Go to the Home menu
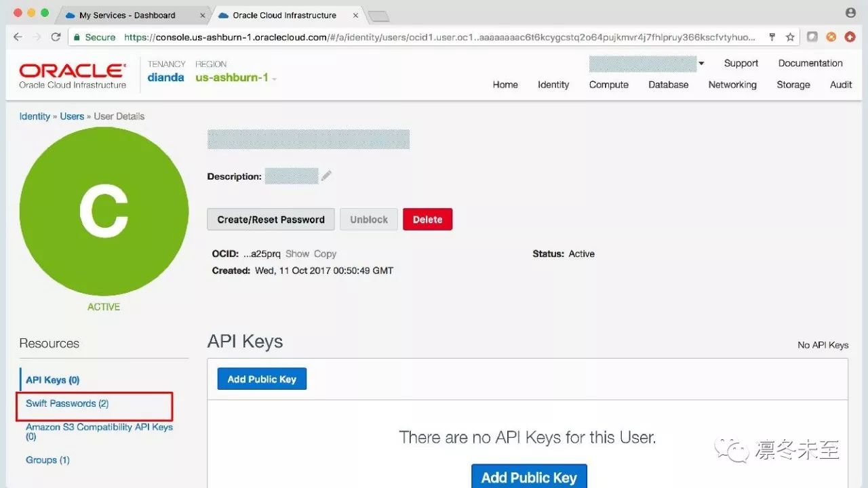 tap(505, 85)
